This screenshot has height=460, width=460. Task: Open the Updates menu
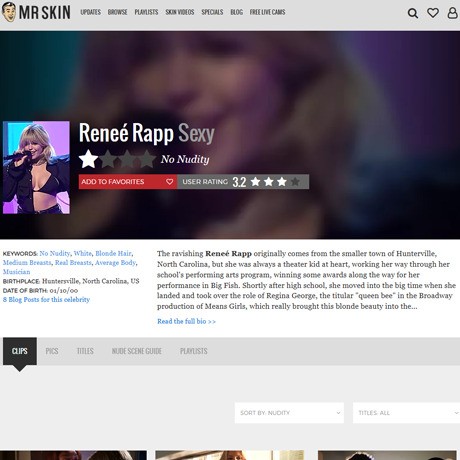(x=90, y=12)
